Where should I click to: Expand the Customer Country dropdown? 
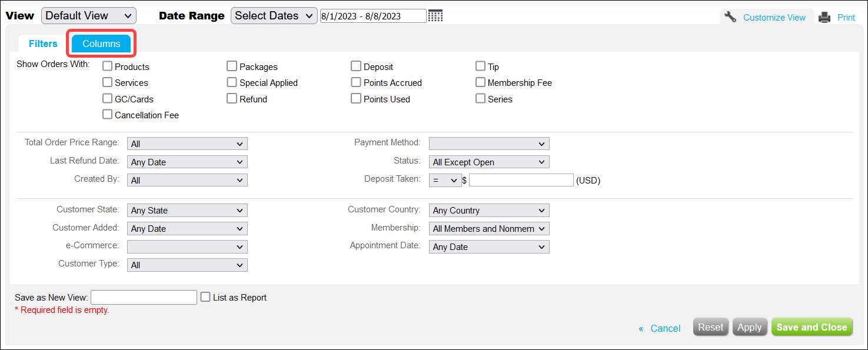coord(489,210)
